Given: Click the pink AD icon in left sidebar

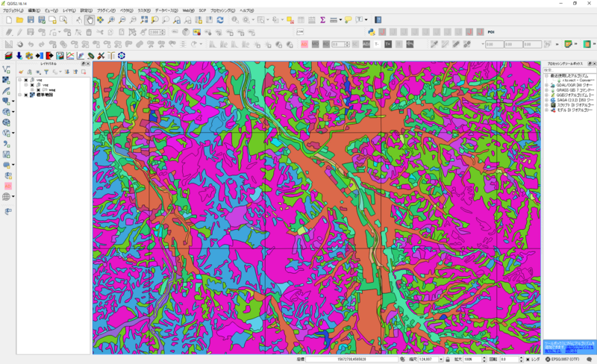Looking at the screenshot, I should [x=7, y=186].
